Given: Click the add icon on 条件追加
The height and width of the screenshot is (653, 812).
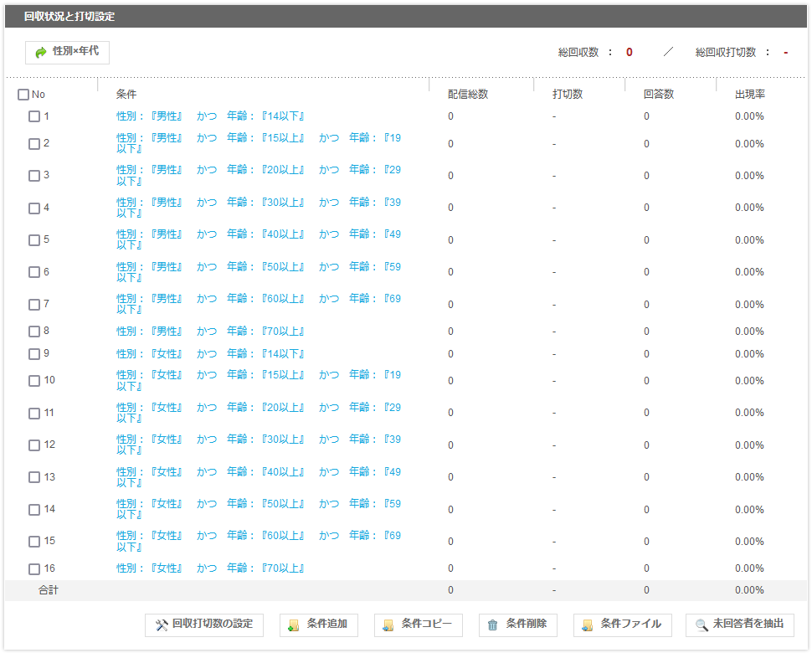Looking at the screenshot, I should [294, 625].
